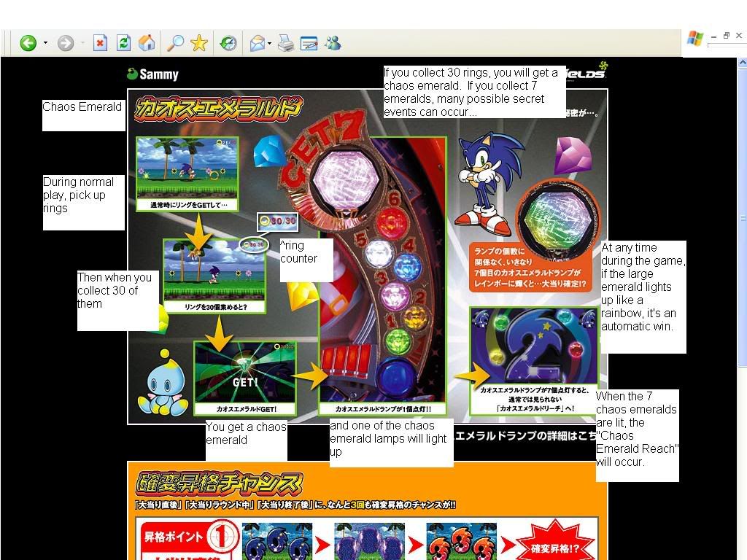Click the Messenger people icon
Screen dimensions: 747x560
(333, 44)
